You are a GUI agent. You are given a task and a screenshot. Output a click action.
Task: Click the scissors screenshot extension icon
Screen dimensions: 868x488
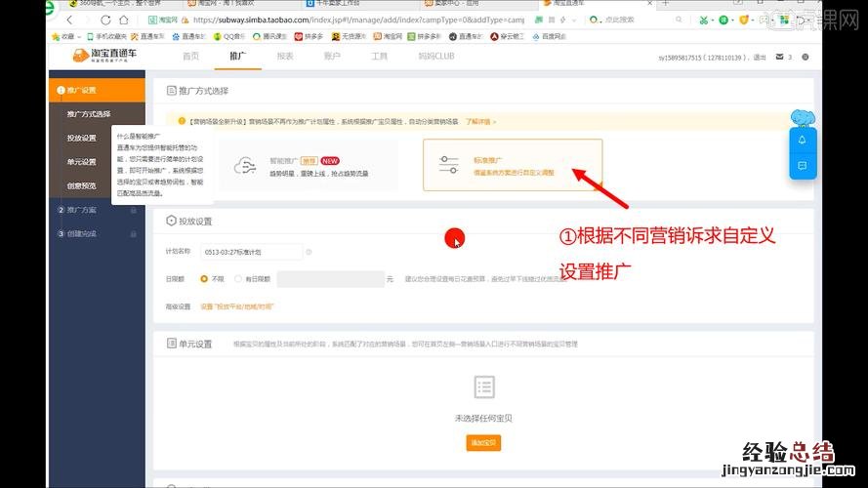tap(704, 20)
